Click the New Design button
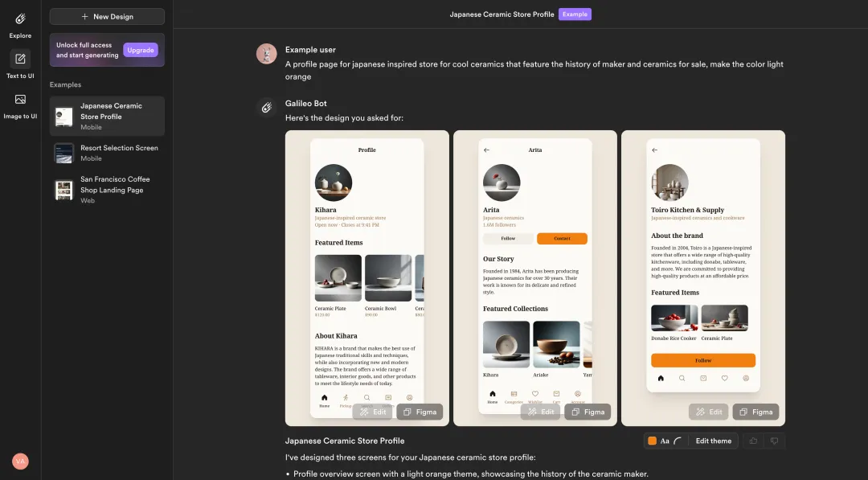 click(x=107, y=17)
